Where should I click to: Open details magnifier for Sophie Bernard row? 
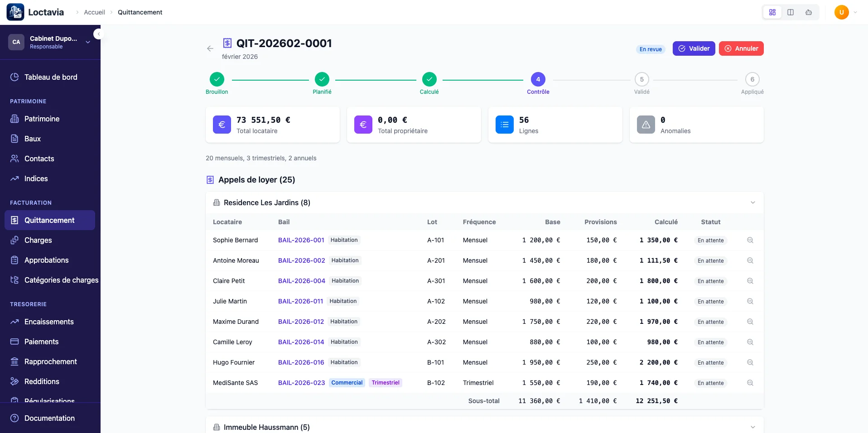tap(750, 241)
